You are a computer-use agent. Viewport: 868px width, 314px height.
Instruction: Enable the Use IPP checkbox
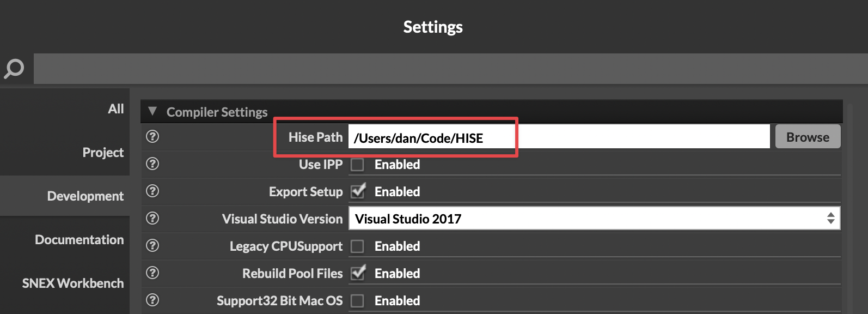(x=357, y=165)
